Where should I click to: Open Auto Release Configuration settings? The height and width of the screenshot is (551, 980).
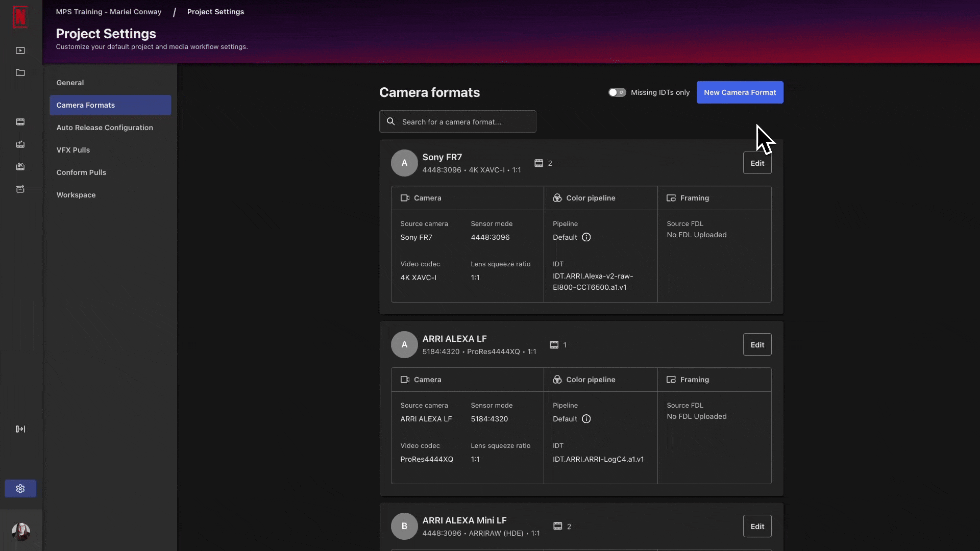coord(110,128)
